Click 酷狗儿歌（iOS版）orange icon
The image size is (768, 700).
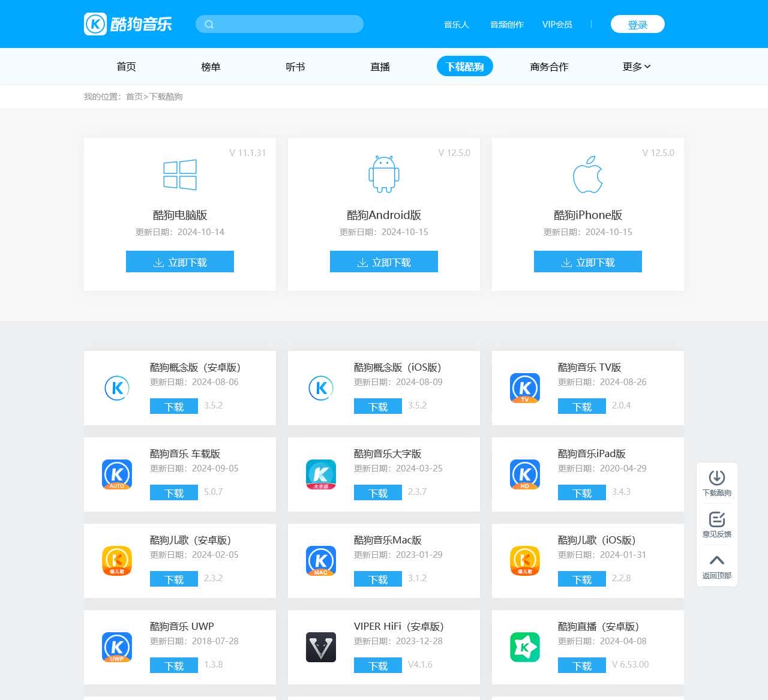point(525,561)
